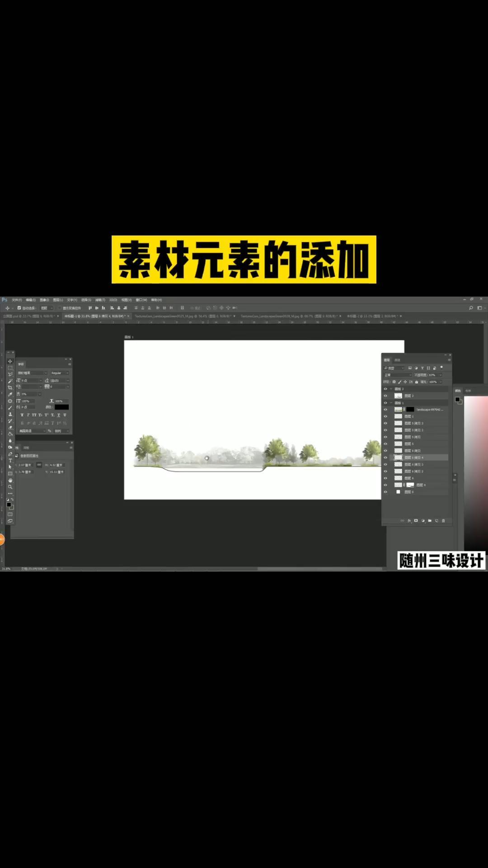Collapse the Artboard 1 group
Screen dimensions: 488x868
tap(391, 403)
